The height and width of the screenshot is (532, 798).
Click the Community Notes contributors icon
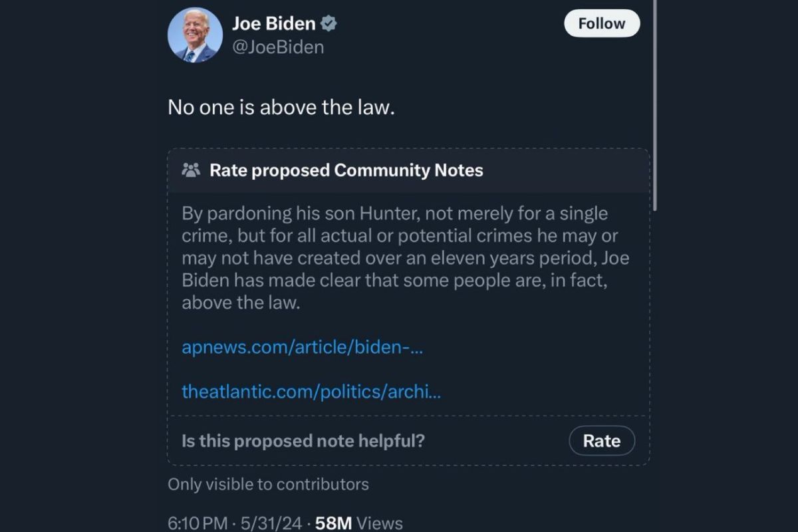coord(193,170)
